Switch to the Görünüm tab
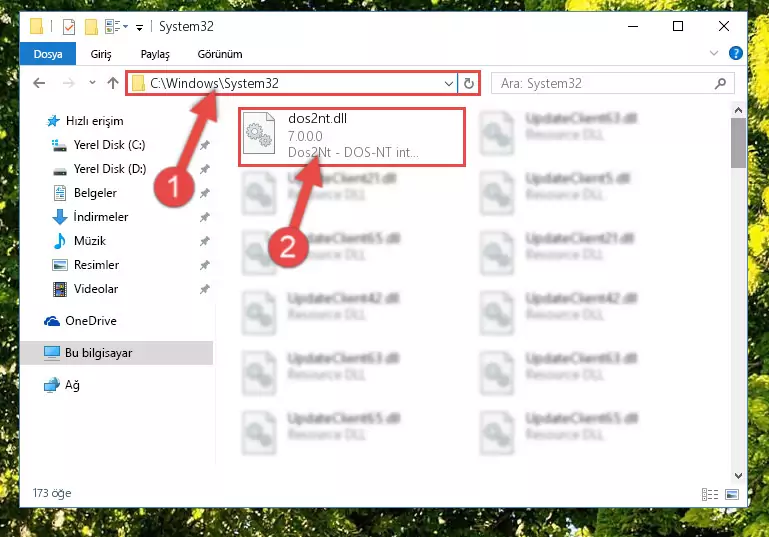Screen dimensions: 769x537 coord(220,54)
